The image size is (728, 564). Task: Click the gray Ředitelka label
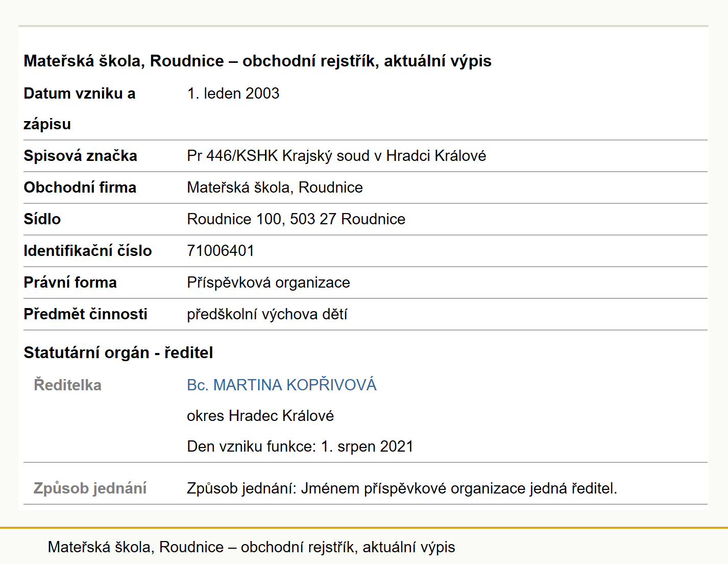[67, 385]
